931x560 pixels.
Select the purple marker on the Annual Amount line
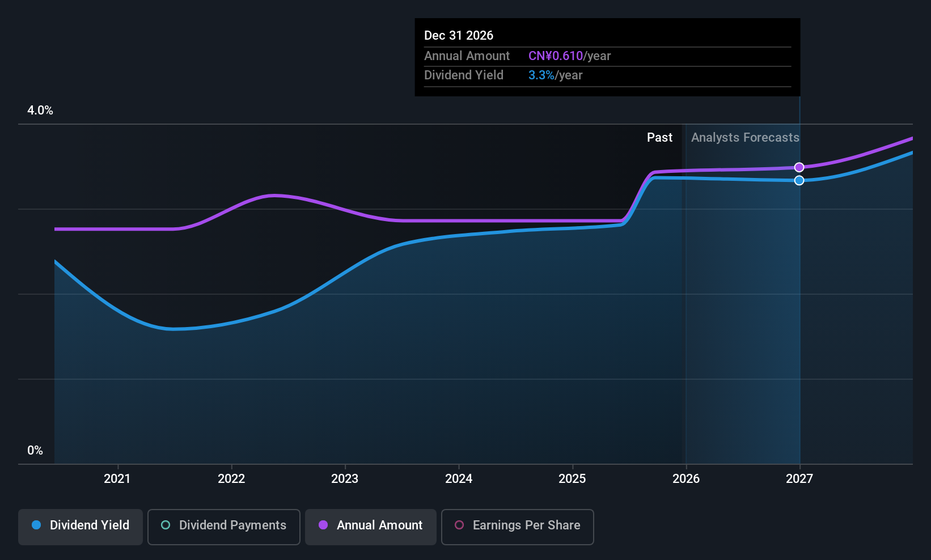click(x=799, y=167)
